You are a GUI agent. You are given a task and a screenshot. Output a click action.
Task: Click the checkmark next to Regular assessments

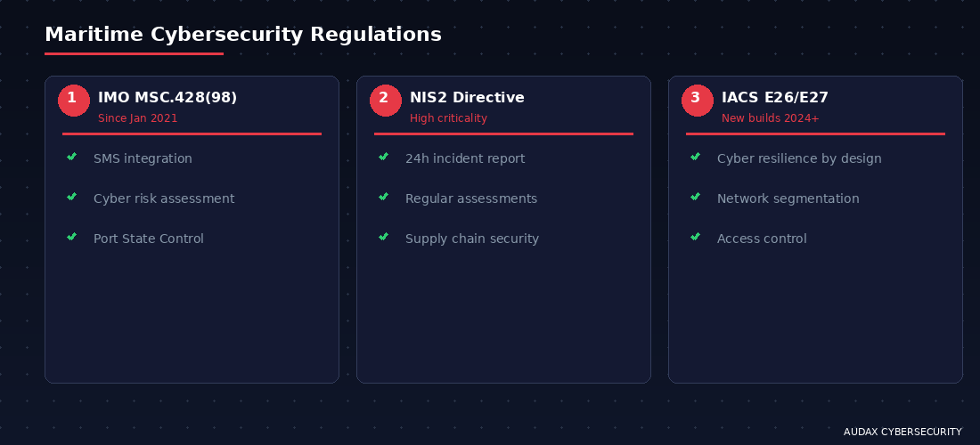click(384, 197)
